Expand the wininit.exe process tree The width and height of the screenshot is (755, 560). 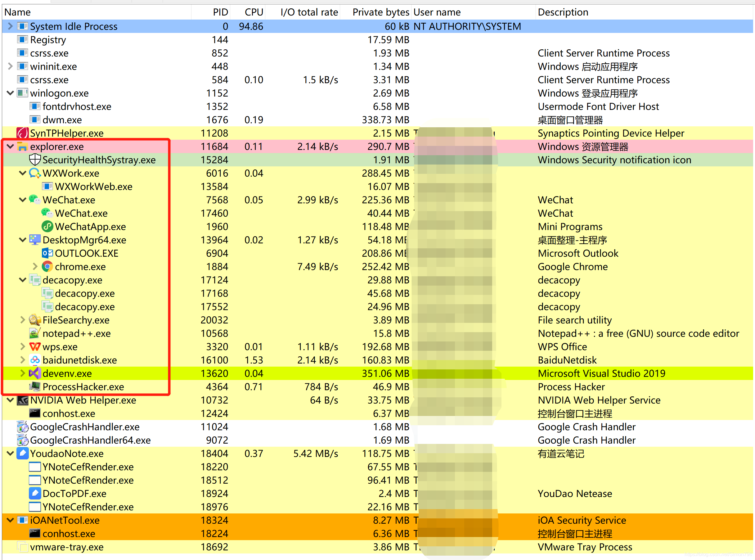[x=10, y=66]
